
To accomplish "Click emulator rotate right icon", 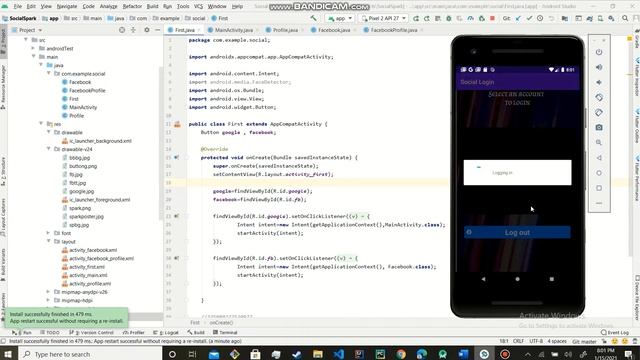I will [599, 113].
